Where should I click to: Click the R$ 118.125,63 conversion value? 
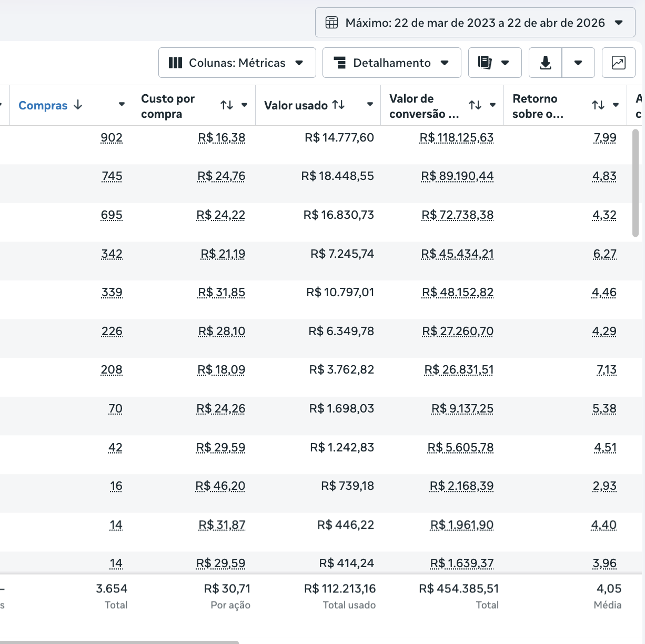pos(456,138)
